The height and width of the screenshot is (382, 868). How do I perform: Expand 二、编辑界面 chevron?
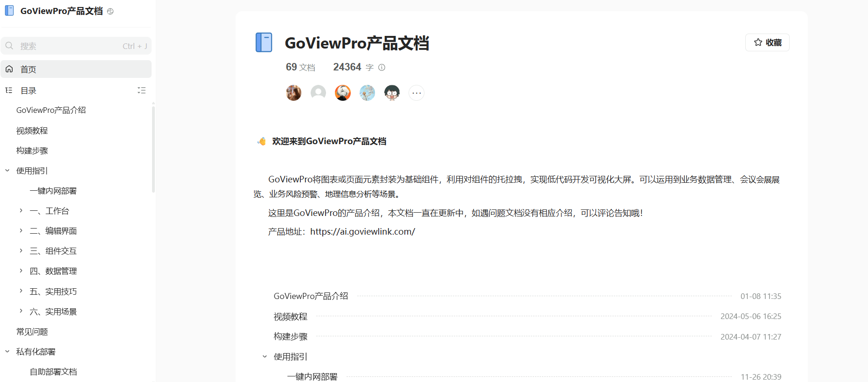(x=21, y=231)
